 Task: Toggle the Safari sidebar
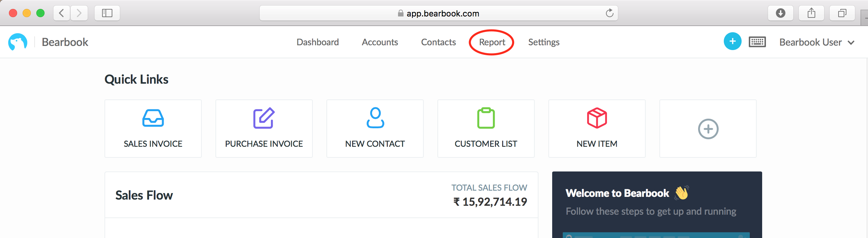click(107, 13)
